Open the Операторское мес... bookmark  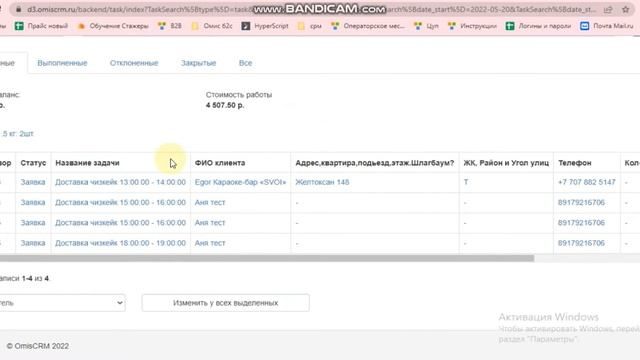point(368,26)
